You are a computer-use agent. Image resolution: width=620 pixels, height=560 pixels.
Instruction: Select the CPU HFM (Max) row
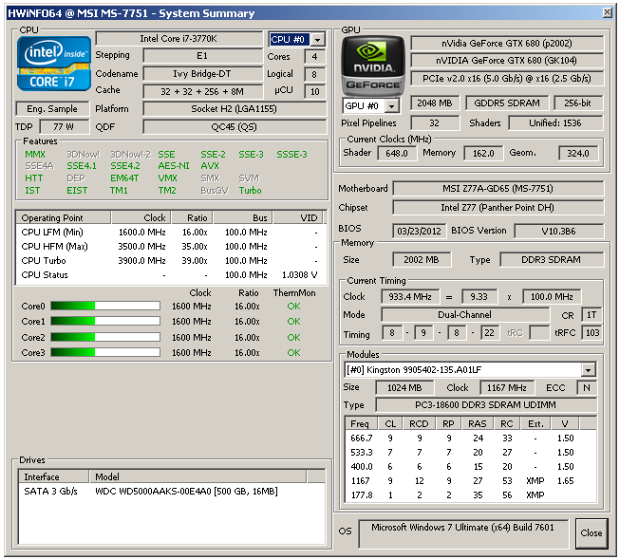[x=171, y=246]
